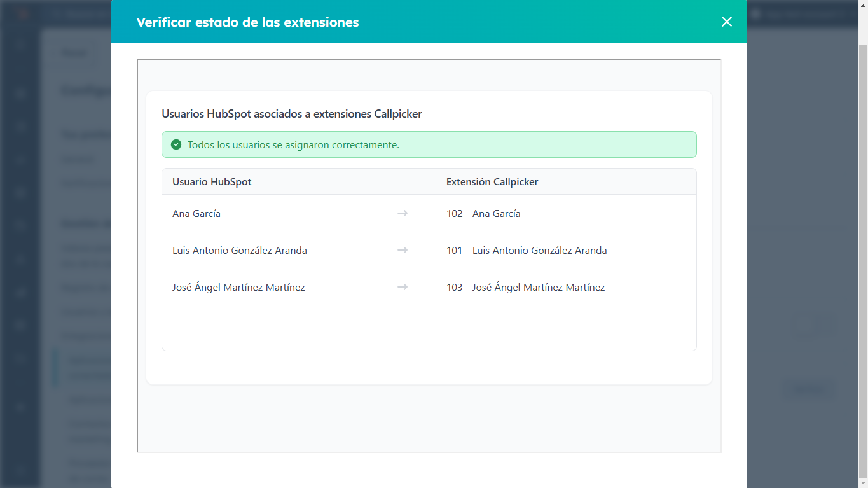Click the "Usuario HubSpot" column header

212,181
